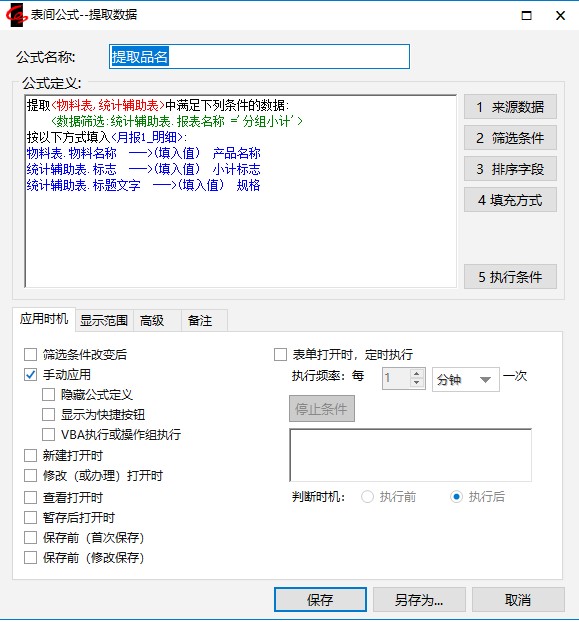The width and height of the screenshot is (579, 622).
Task: Tick the 显示为快捷按钮 option
Action: (x=48, y=415)
